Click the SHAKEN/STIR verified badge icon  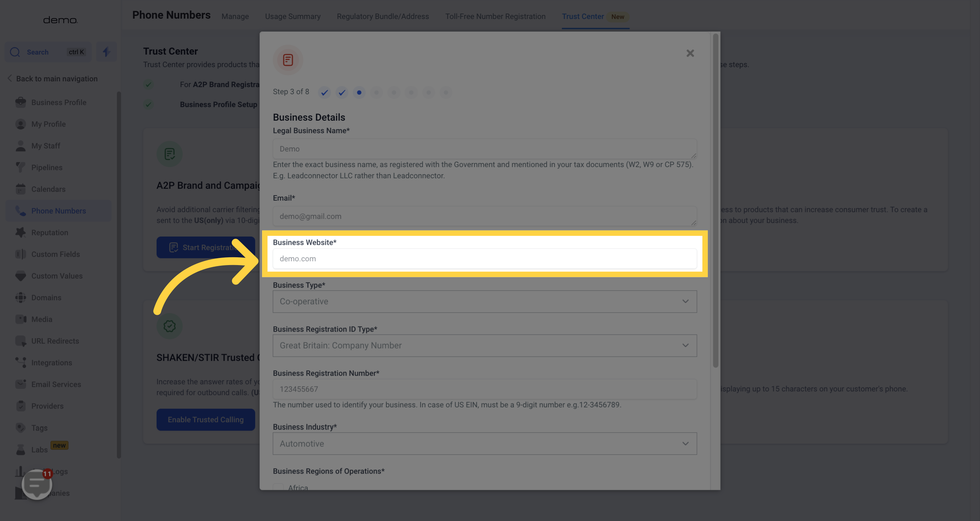tap(169, 326)
